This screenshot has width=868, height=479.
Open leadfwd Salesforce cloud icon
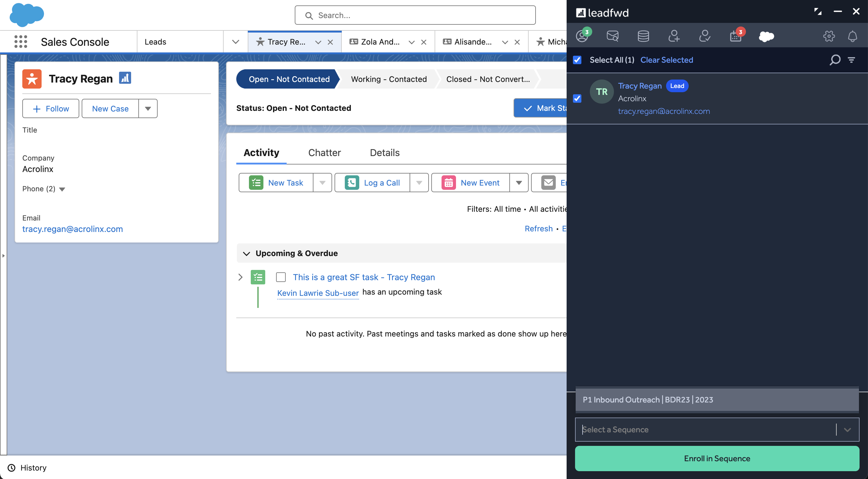[x=766, y=36]
